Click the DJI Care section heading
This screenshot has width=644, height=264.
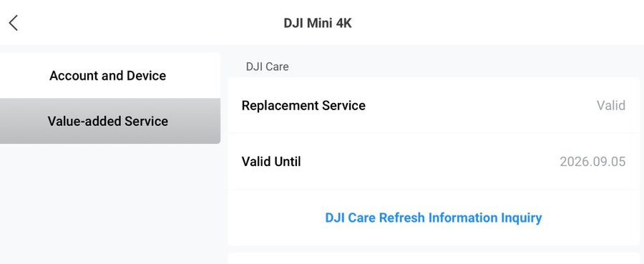tap(268, 67)
